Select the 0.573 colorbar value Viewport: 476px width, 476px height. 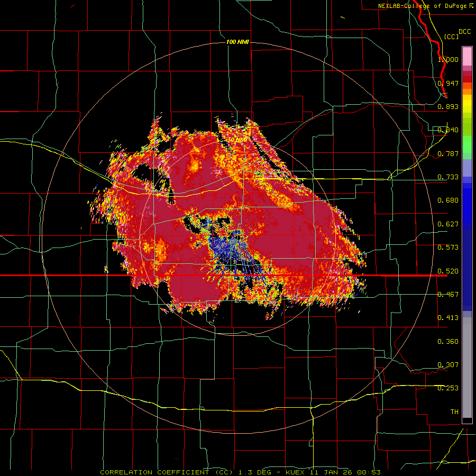[x=448, y=248]
